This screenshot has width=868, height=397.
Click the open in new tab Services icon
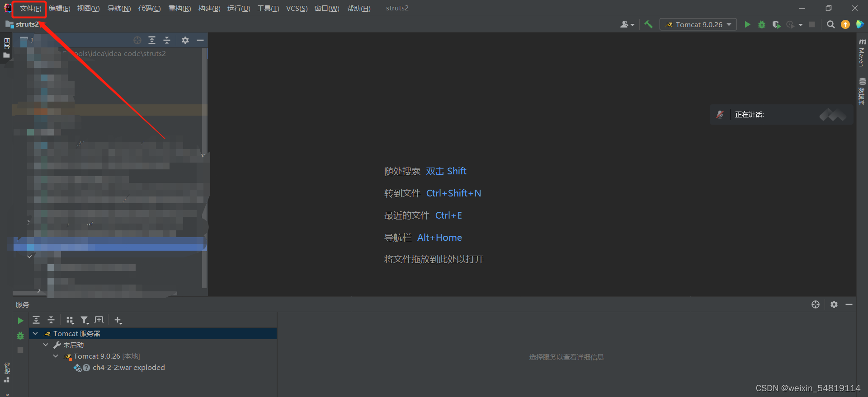point(99,320)
